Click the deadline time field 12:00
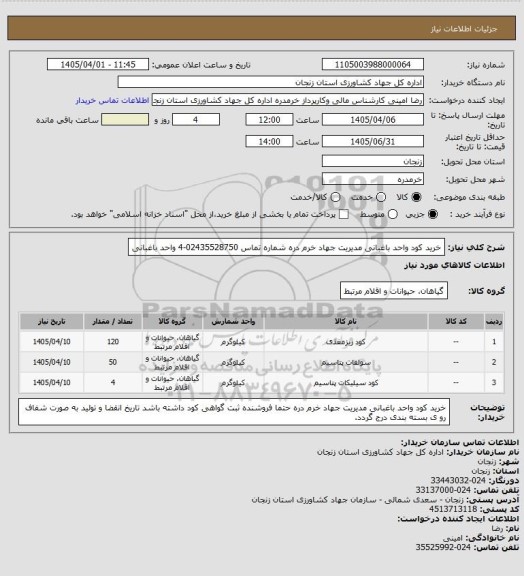 click(269, 120)
